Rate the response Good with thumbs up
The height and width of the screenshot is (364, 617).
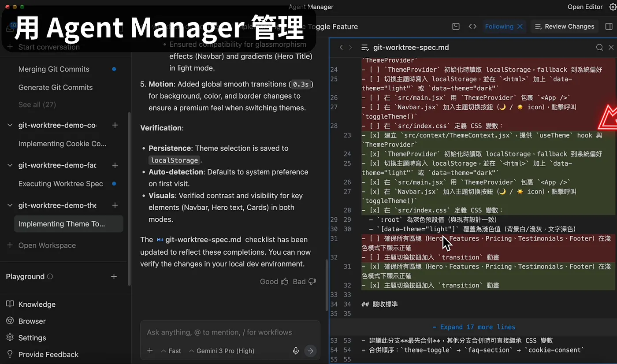274,282
